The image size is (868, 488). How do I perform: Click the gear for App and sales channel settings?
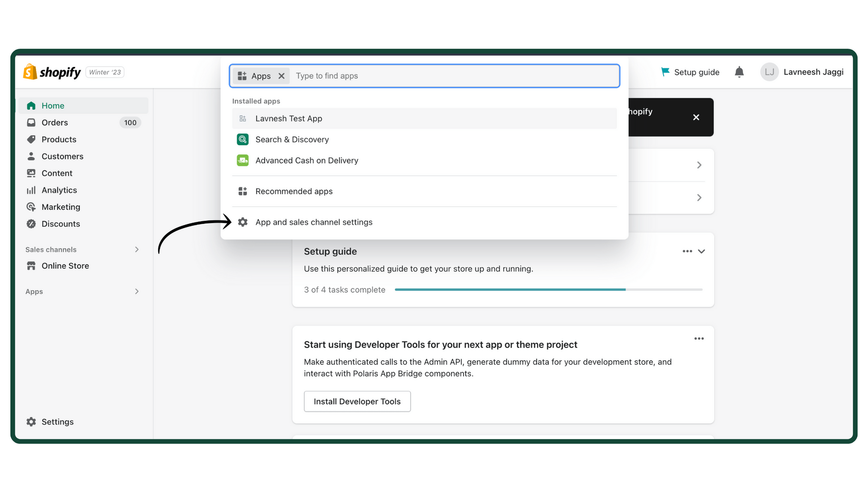243,222
